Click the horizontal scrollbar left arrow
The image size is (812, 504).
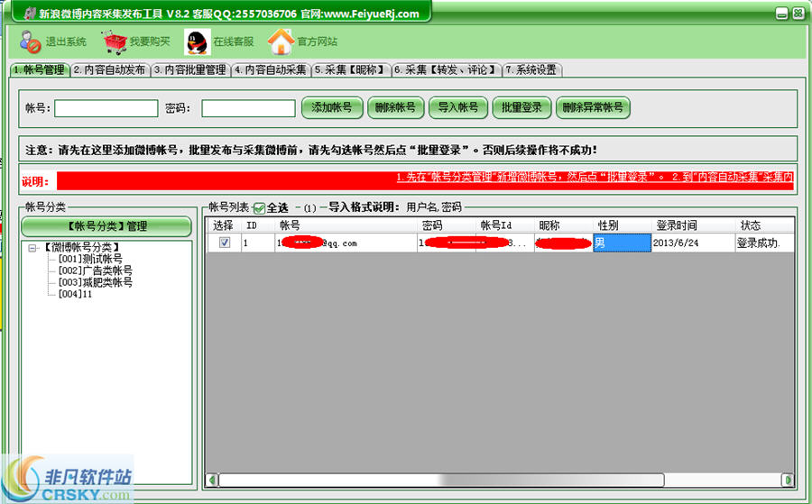coord(212,481)
